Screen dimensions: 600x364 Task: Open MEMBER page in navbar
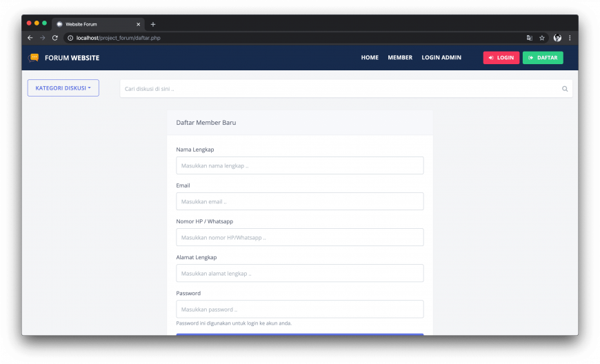pyautogui.click(x=400, y=57)
